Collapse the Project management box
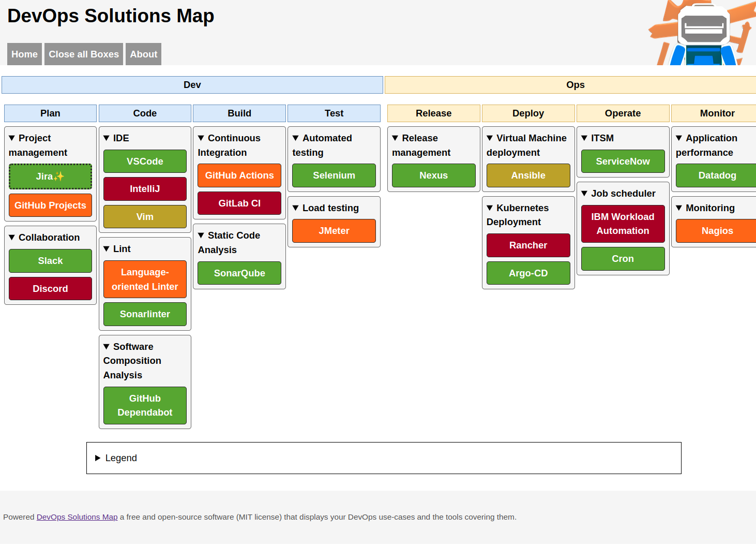This screenshot has height=545, width=756. (x=50, y=145)
